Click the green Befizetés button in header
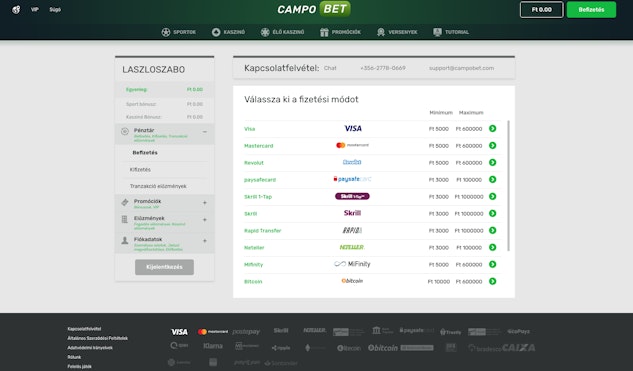Screen dimensions: 633x371 click(591, 10)
